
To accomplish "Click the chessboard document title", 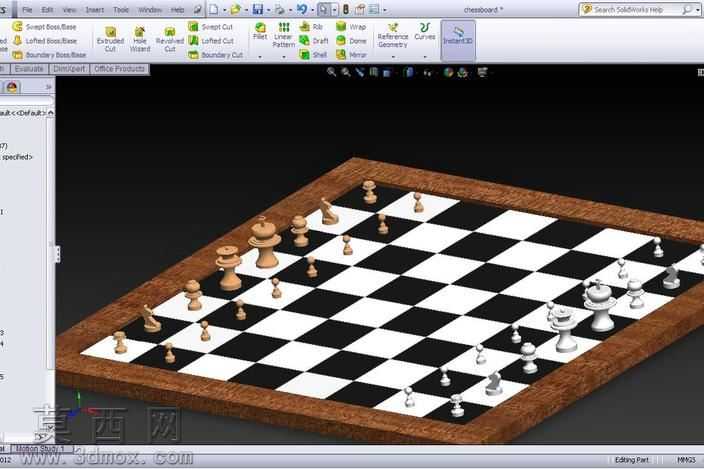I will coord(483,9).
